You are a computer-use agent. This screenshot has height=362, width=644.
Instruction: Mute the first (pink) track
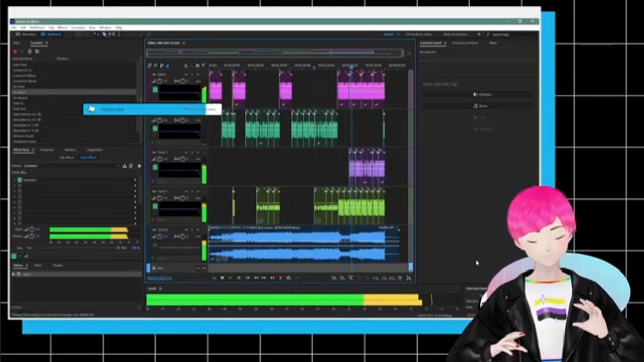(186, 74)
